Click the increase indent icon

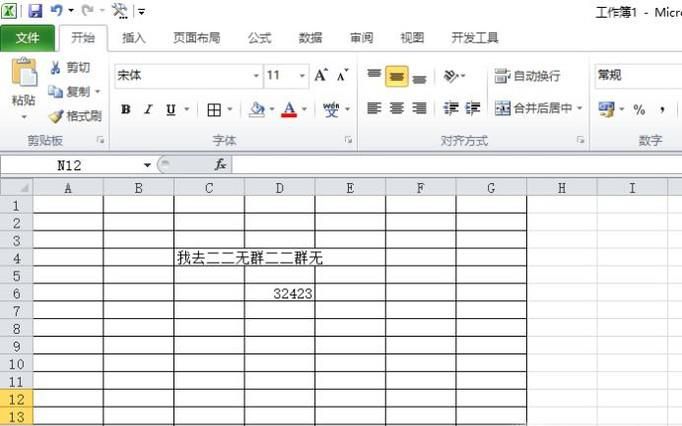[473, 108]
